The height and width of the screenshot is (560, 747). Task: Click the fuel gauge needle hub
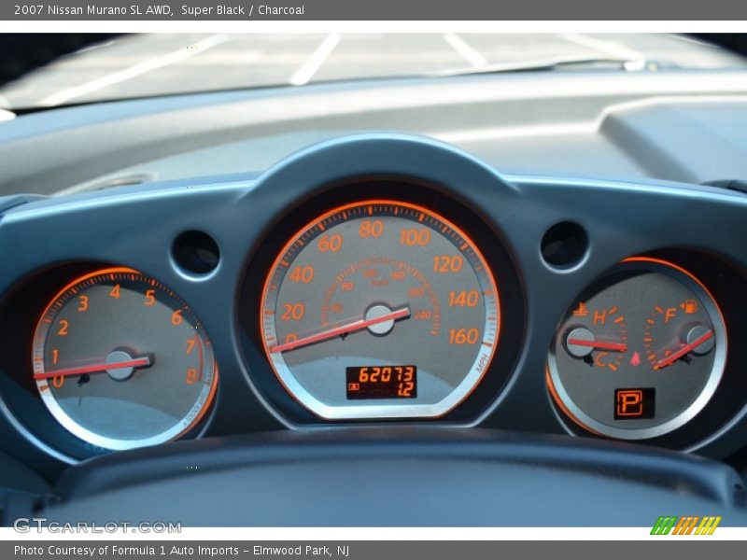pyautogui.click(x=699, y=340)
